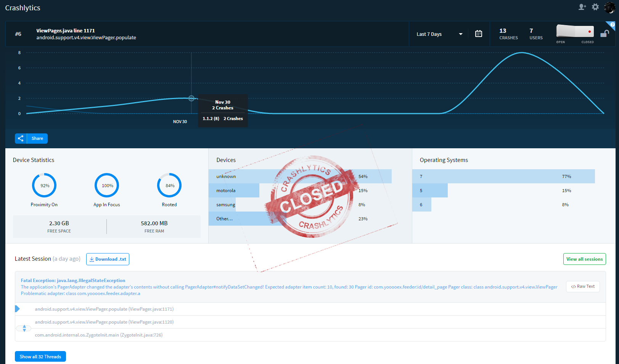Click the Fatal Exception IllegalStateException heading

click(73, 281)
